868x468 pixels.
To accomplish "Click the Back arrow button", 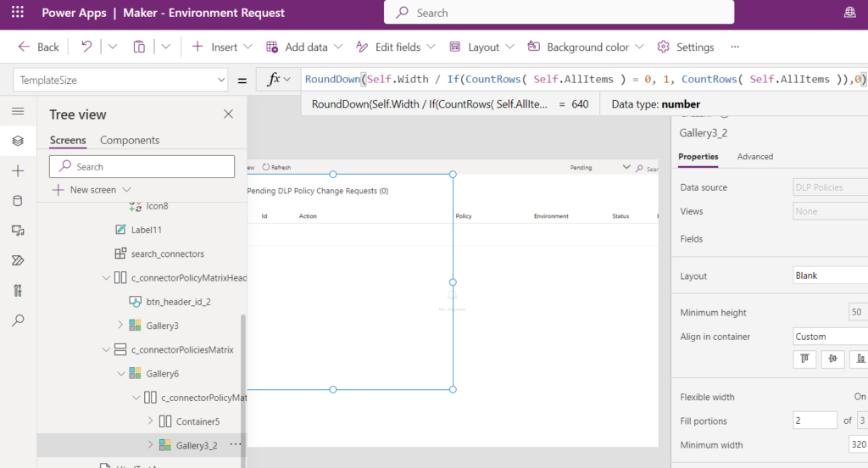I will click(x=38, y=47).
